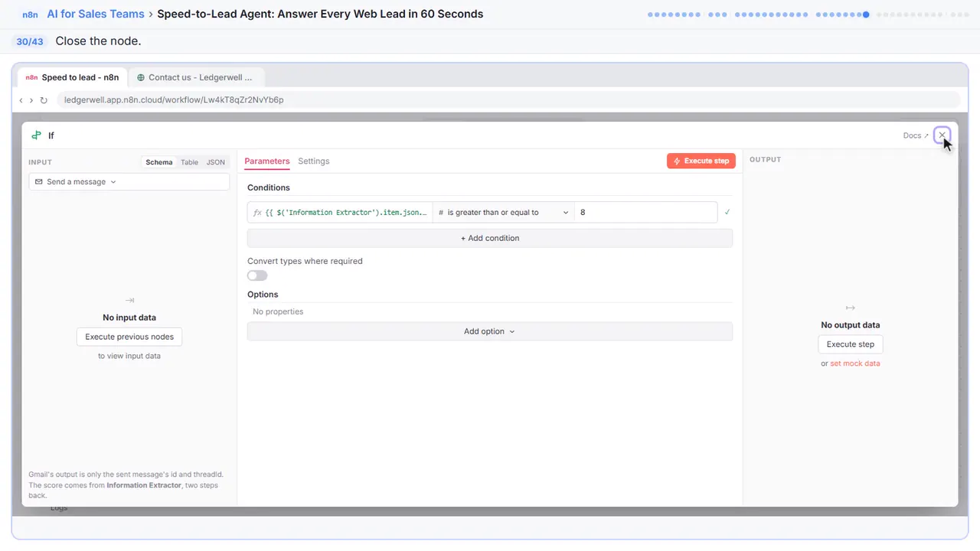Switch input view to Table
Screen dimensions: 980x551
(x=189, y=162)
